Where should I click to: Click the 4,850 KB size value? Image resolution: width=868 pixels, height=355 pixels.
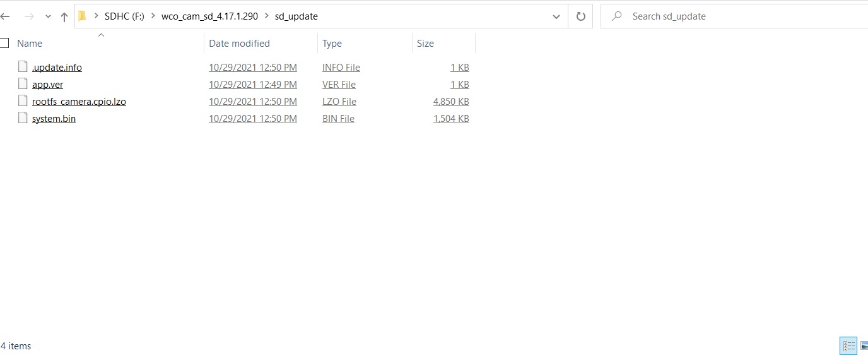(x=451, y=102)
